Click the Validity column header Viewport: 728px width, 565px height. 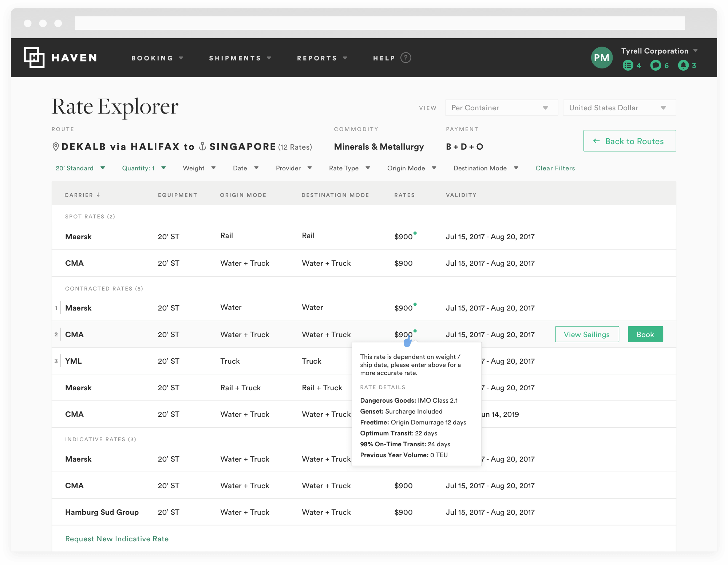point(461,195)
